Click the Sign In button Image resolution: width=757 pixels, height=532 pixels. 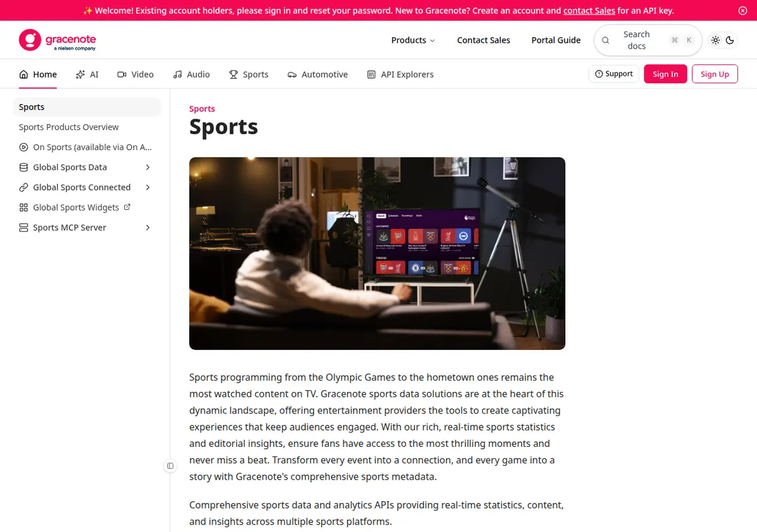click(x=666, y=74)
